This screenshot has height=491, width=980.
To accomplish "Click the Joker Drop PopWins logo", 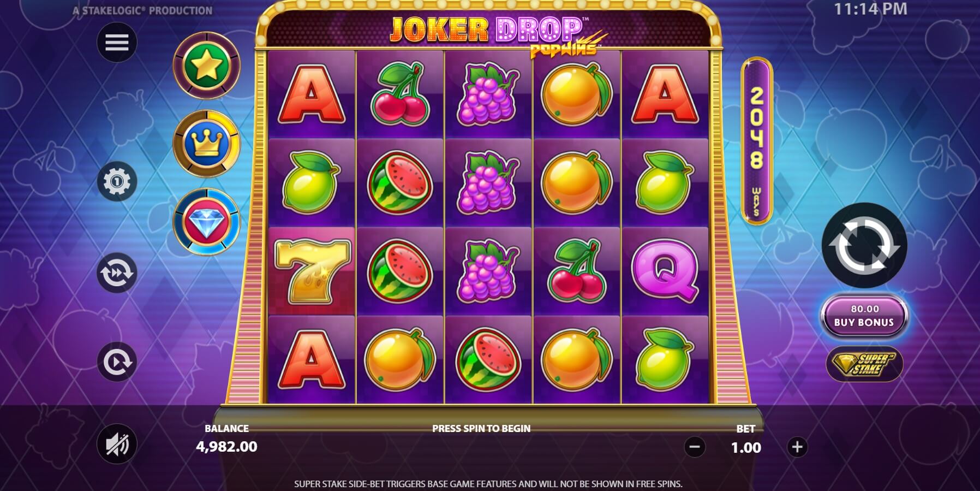I will tap(497, 34).
